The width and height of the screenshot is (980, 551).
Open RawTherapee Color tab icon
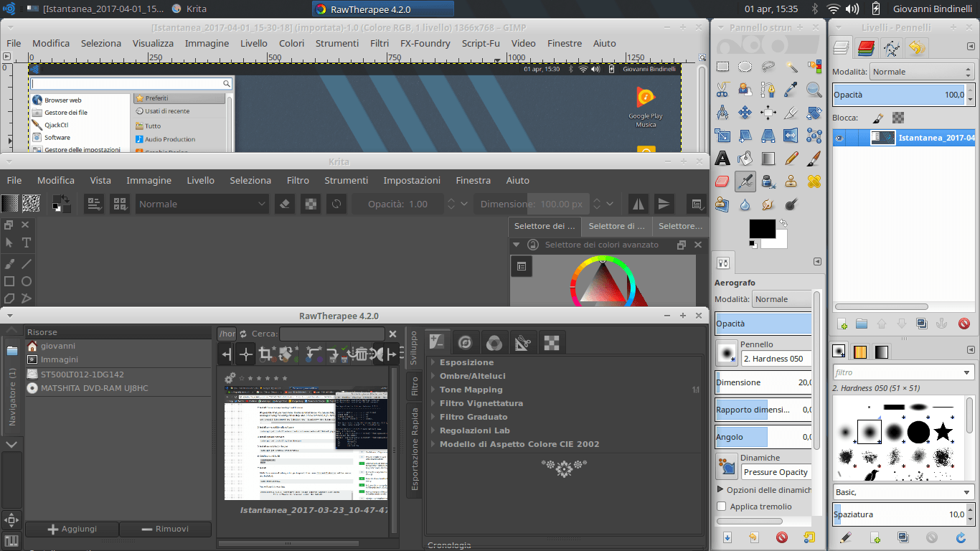494,342
